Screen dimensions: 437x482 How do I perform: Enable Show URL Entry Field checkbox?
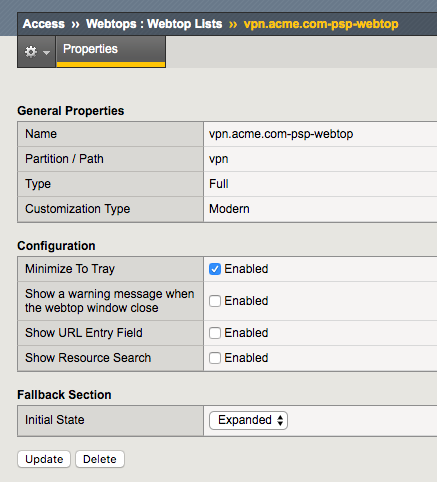[x=215, y=333]
